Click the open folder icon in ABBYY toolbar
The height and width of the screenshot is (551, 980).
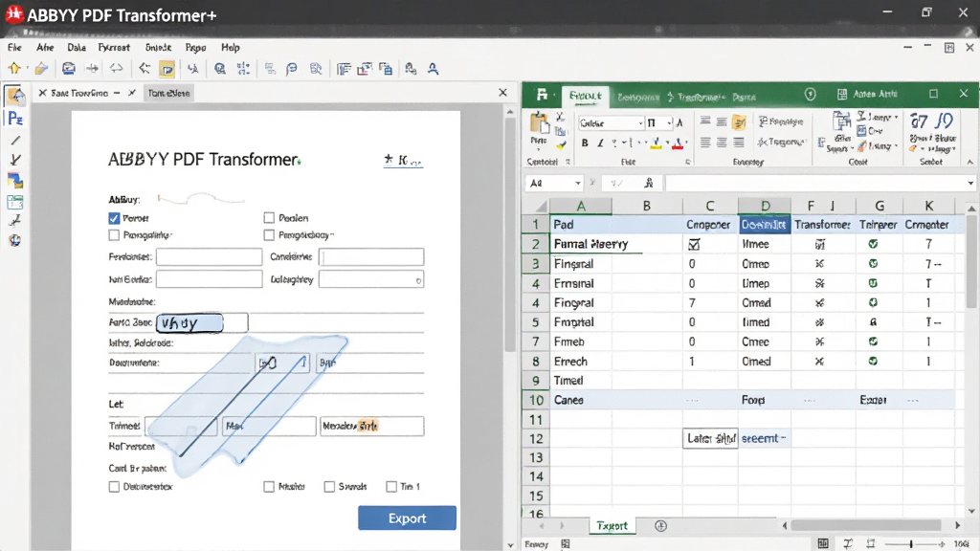(x=41, y=69)
